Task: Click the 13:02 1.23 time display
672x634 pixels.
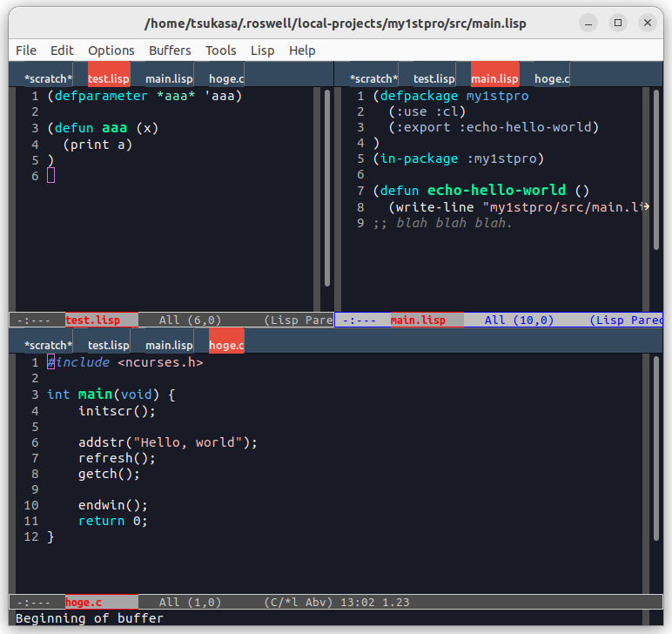Action: pos(375,603)
